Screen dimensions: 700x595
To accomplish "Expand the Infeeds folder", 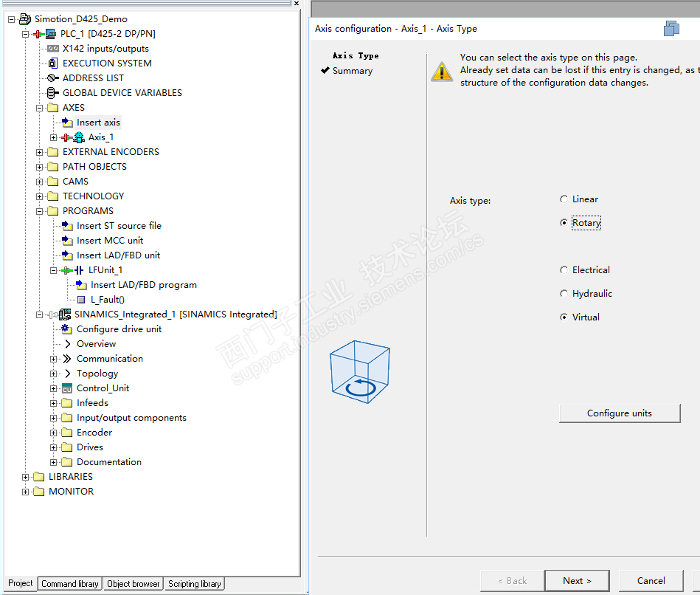I will pyautogui.click(x=54, y=403).
